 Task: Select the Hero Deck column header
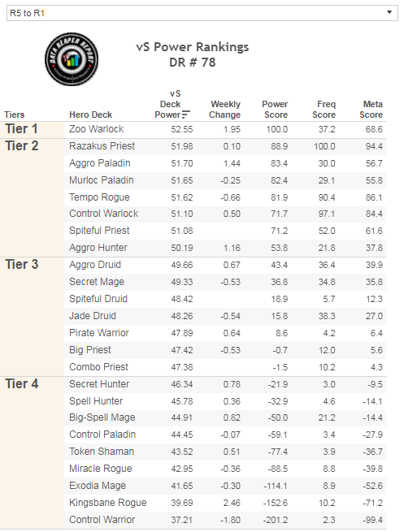tap(91, 115)
